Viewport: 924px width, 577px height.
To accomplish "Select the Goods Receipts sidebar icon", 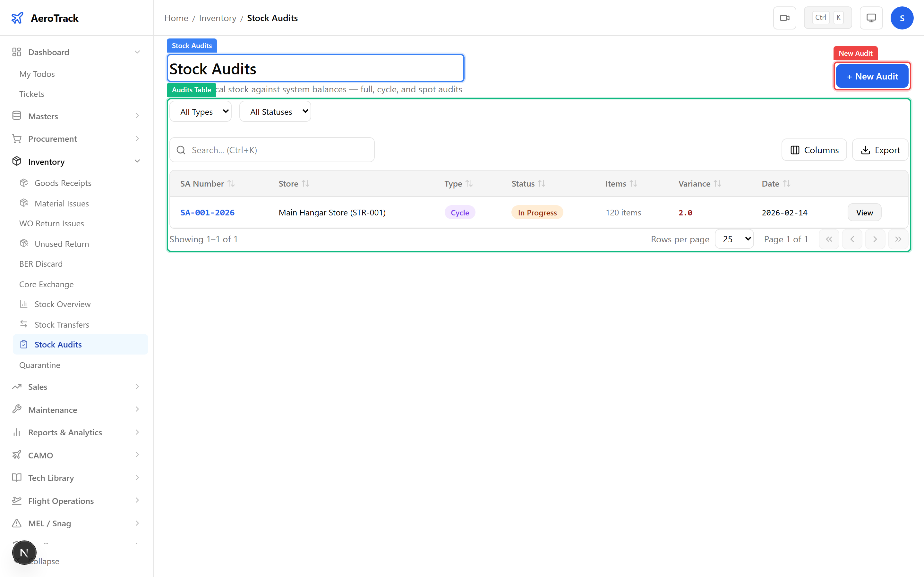I will (x=24, y=183).
